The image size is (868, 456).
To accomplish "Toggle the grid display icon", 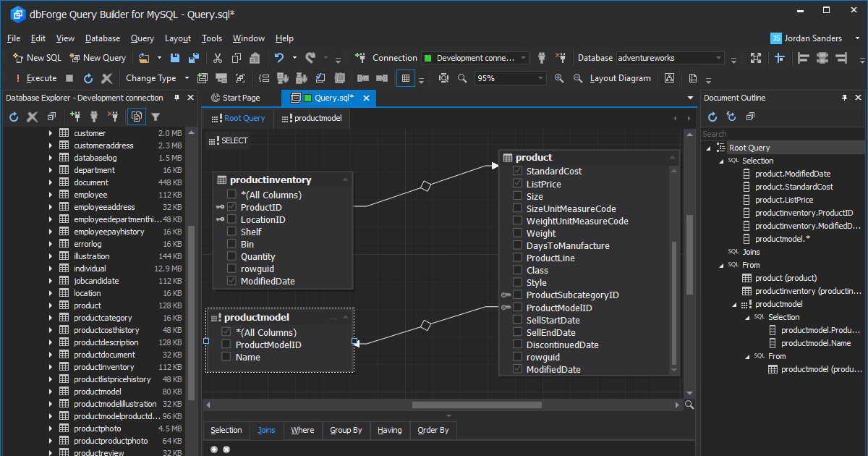I will point(406,78).
